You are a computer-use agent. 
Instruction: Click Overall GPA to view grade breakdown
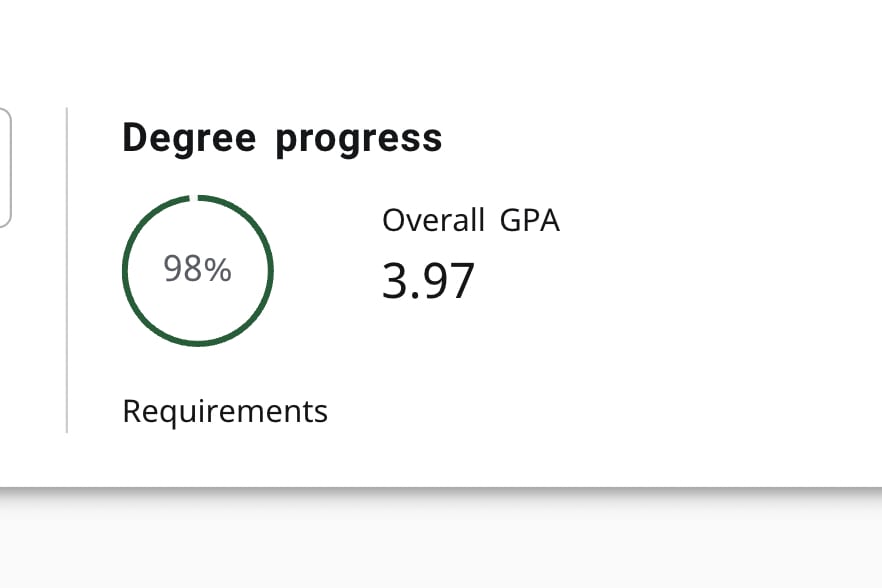(470, 220)
